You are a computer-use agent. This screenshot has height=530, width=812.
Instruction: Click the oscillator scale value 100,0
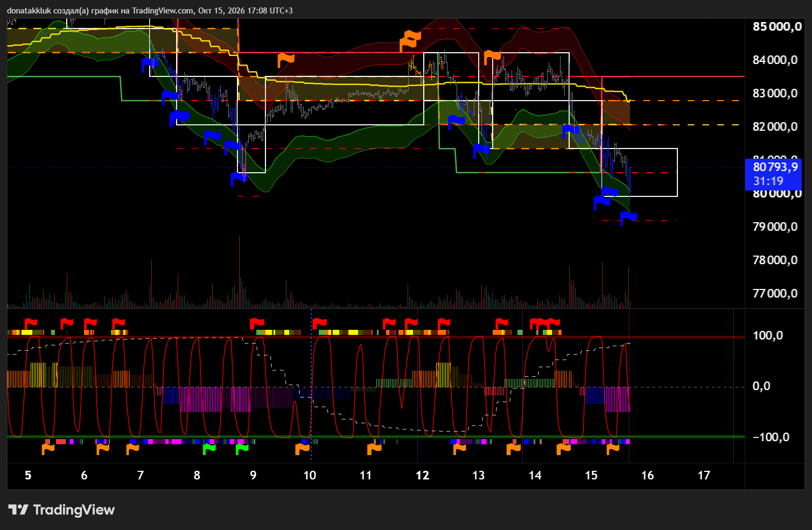[x=768, y=336]
